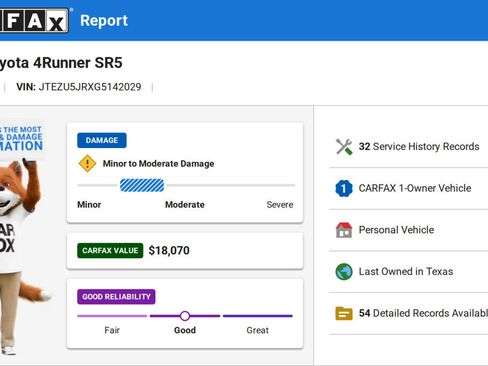This screenshot has height=366, width=488.
Task: Click the blue DAMAGE badge
Action: tap(102, 140)
